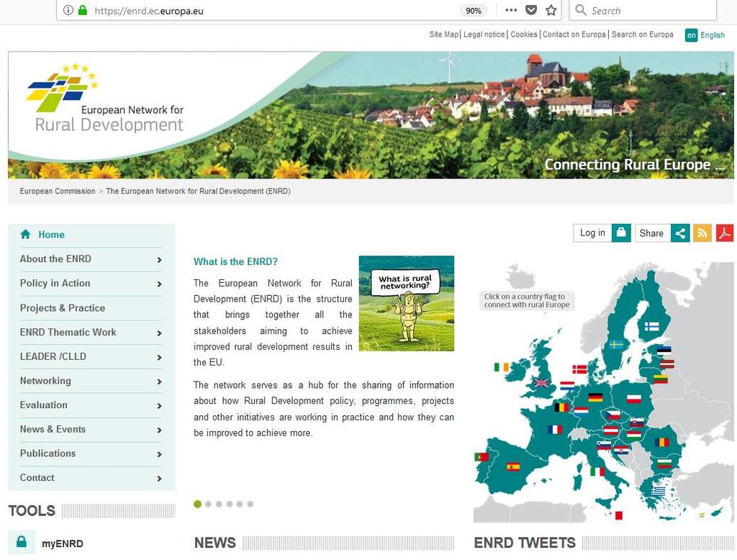Select the fifth carousel dot
Screen dimensions: 737x560
(x=240, y=504)
